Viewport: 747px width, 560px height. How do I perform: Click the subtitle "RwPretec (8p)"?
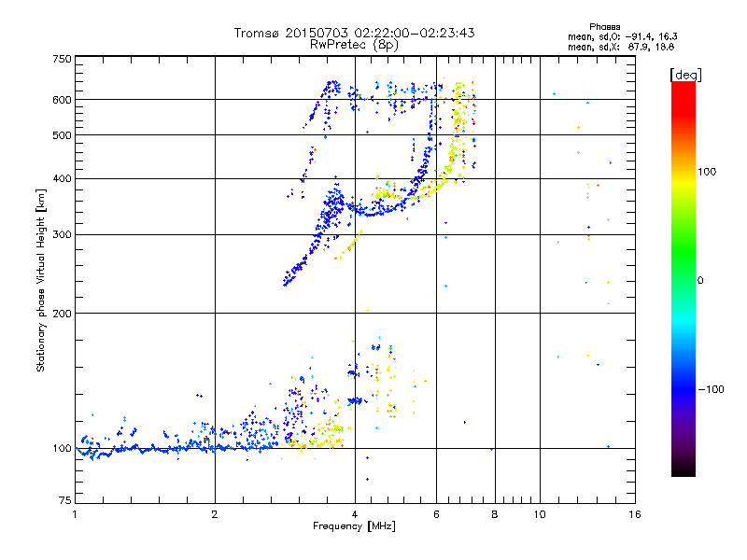pyautogui.click(x=354, y=45)
